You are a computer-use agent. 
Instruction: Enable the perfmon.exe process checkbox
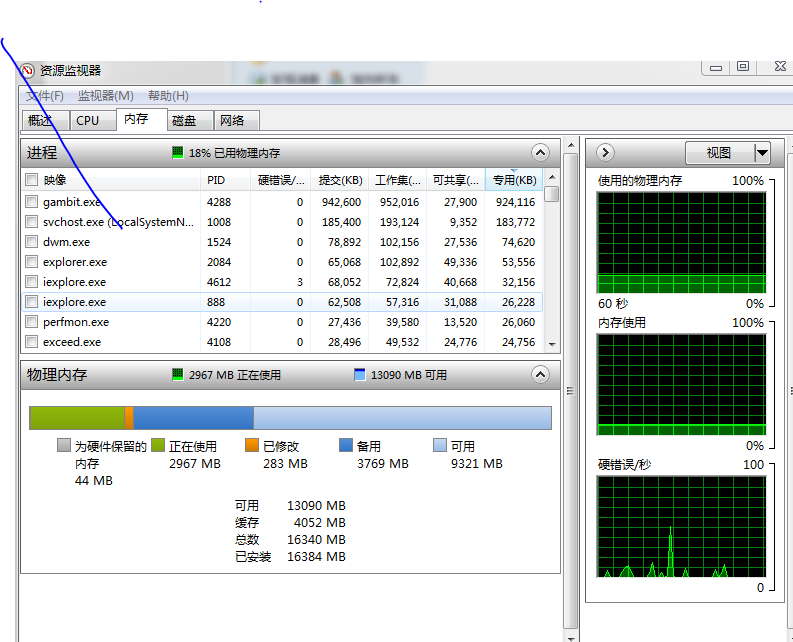tap(32, 322)
